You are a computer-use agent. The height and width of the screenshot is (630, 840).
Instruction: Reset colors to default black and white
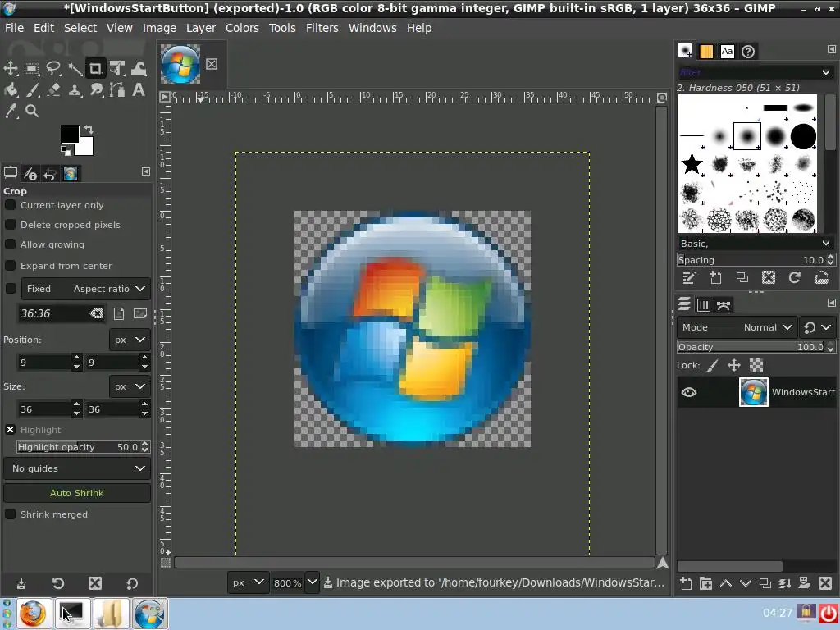[65, 151]
